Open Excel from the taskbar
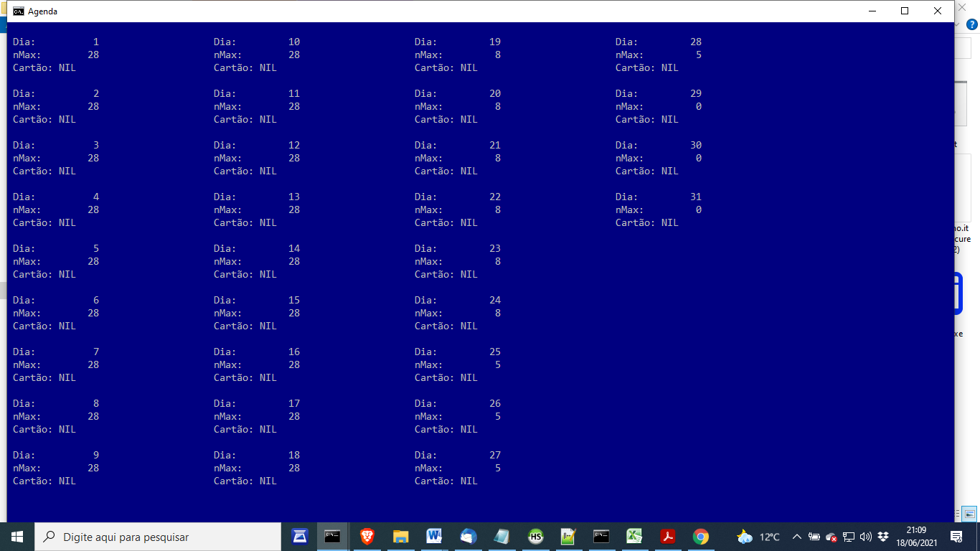This screenshot has width=980, height=551. pyautogui.click(x=634, y=537)
